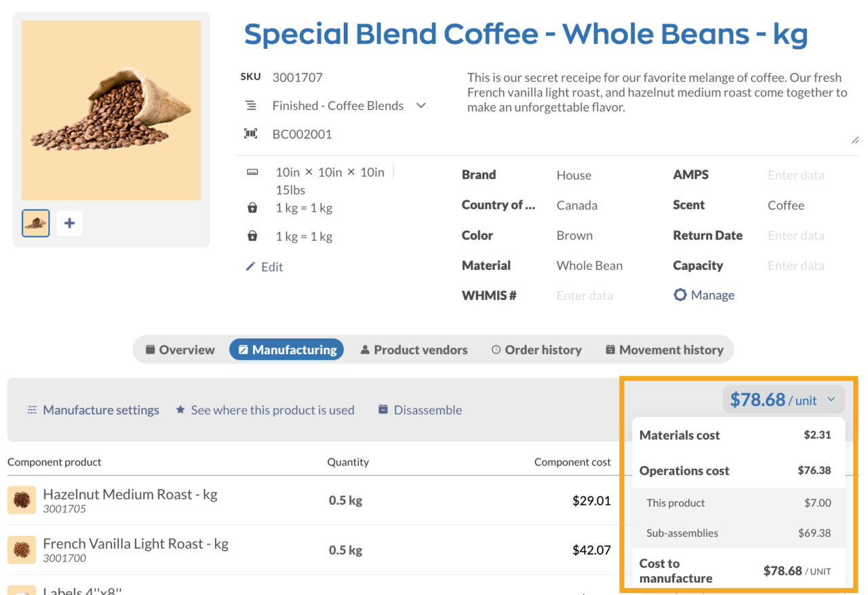Click the Manufacturing tab factory icon
This screenshot has height=595, width=868.
[243, 349]
